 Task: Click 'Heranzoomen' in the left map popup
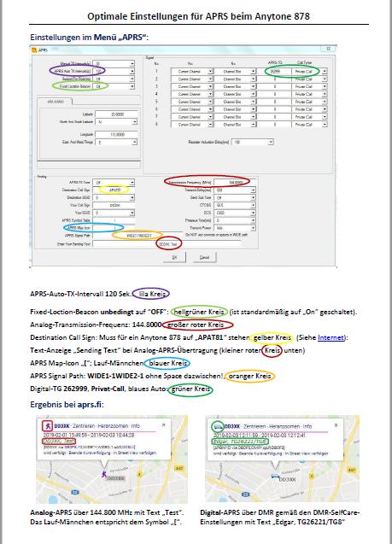point(113,426)
